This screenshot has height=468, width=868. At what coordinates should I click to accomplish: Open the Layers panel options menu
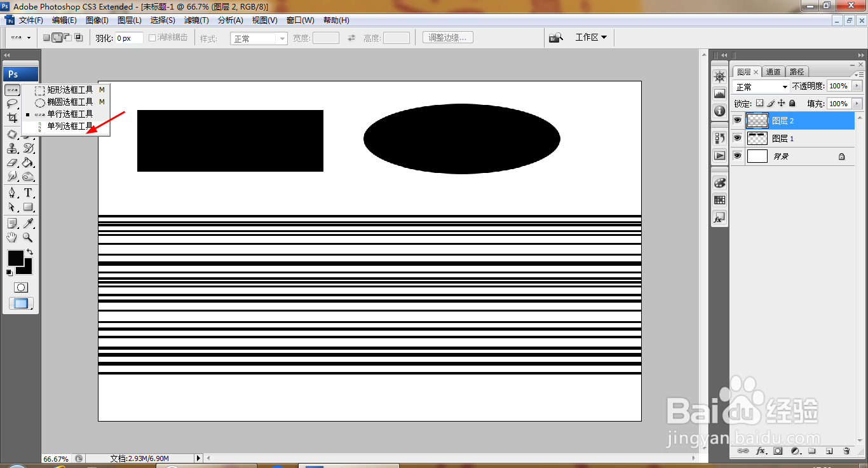(x=860, y=74)
